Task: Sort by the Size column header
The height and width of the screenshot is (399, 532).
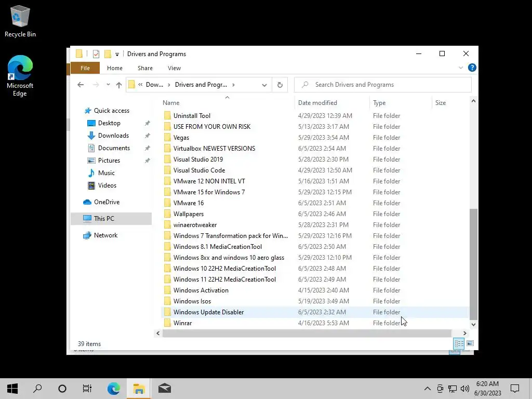Action: coord(441,103)
